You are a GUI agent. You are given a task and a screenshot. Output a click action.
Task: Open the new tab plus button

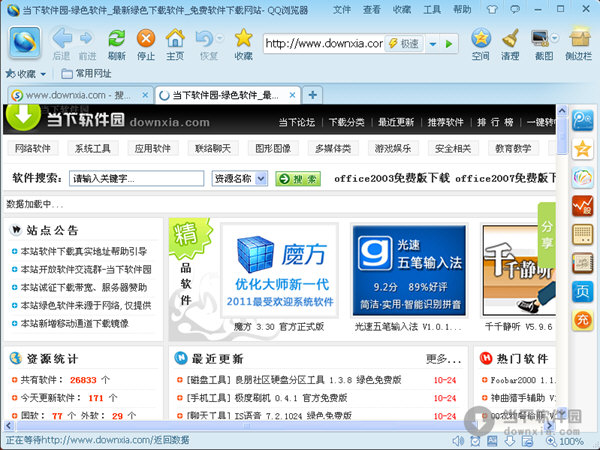pyautogui.click(x=313, y=95)
